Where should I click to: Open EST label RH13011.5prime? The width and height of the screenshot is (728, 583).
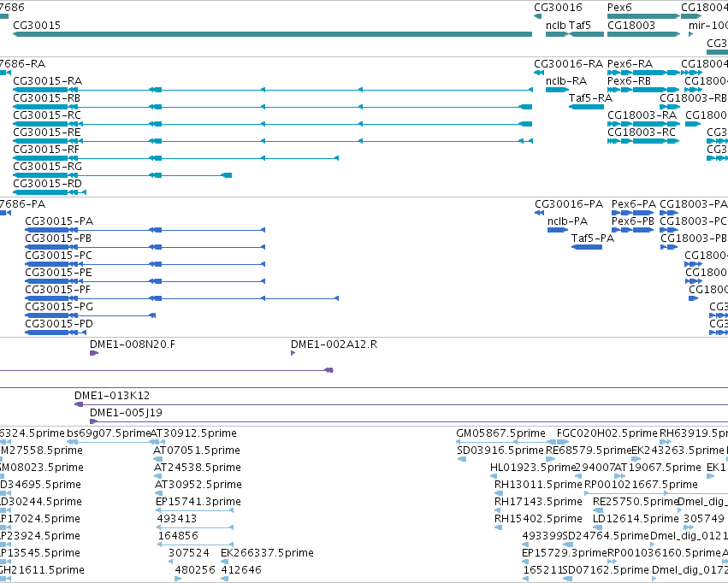[x=538, y=486]
